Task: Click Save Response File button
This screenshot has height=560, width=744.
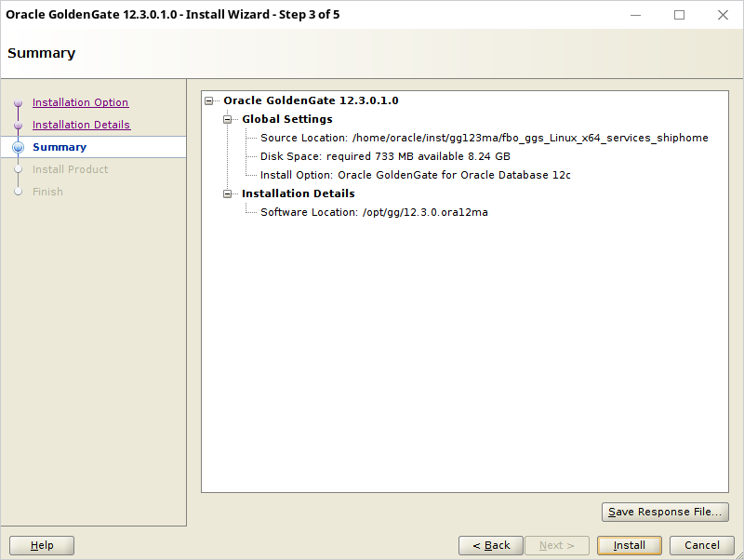Action: [x=665, y=512]
